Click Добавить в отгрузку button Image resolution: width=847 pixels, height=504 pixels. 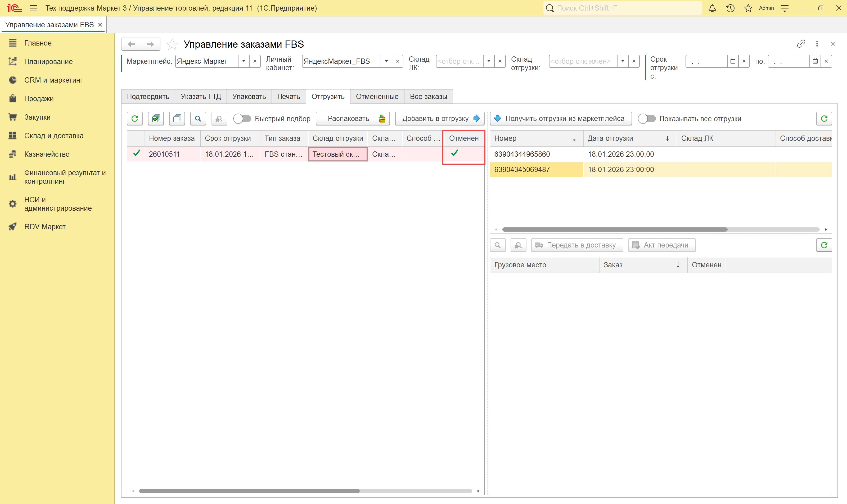pos(440,119)
